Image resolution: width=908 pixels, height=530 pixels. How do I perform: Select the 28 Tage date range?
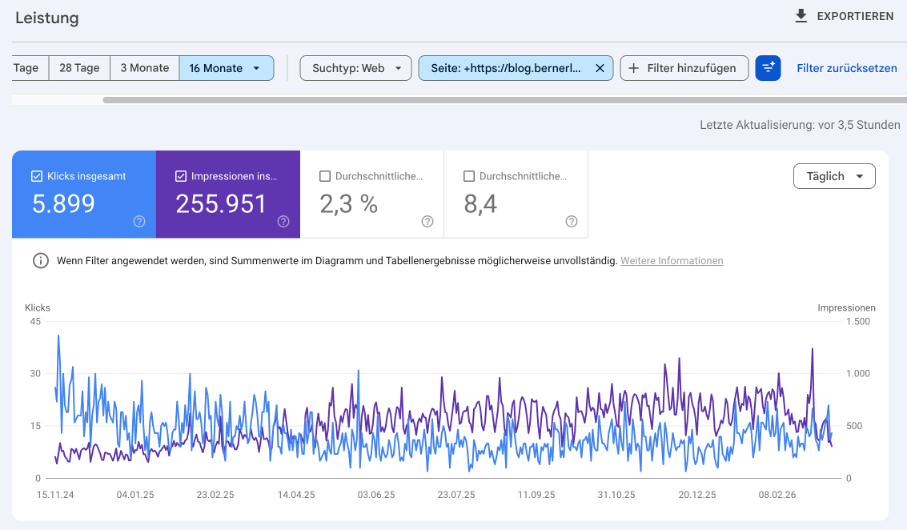click(x=79, y=68)
